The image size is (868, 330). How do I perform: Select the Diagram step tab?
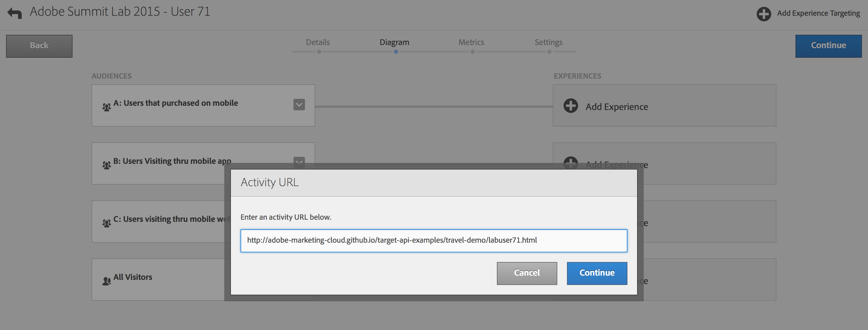394,43
